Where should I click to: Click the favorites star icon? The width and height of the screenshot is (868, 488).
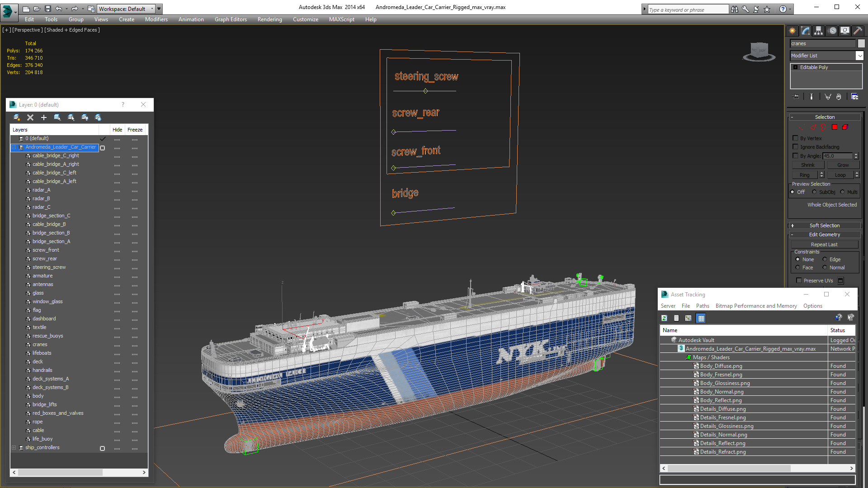click(x=767, y=9)
